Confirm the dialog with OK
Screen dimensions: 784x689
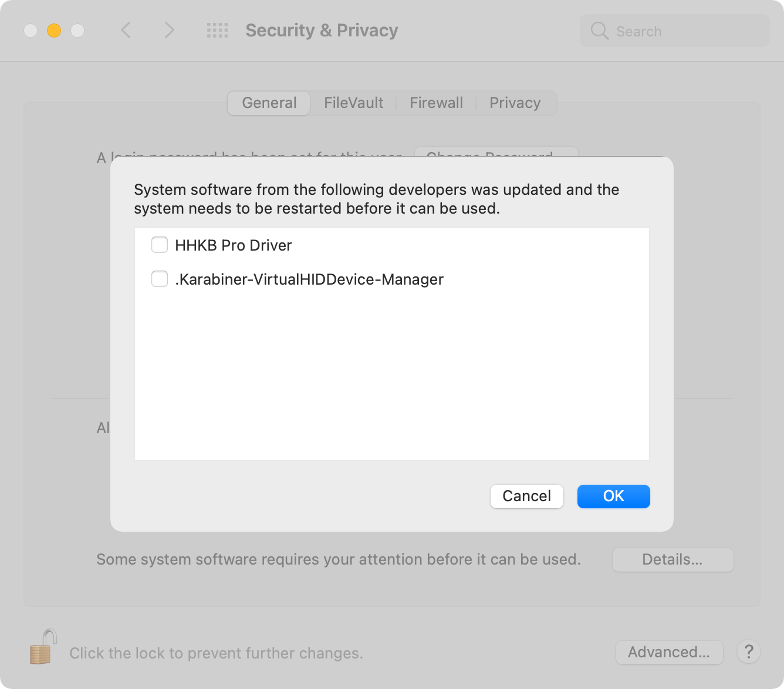point(614,497)
